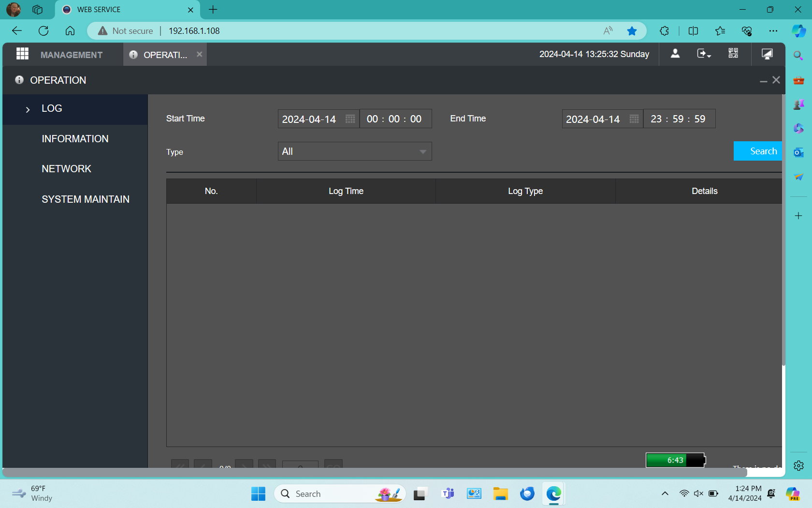Open the browser Extensions icon
812x508 pixels.
pyautogui.click(x=665, y=31)
